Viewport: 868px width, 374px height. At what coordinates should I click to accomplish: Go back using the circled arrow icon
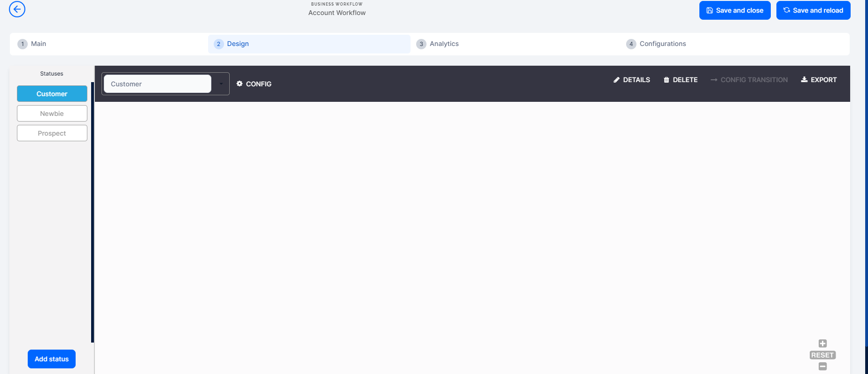pos(17,9)
